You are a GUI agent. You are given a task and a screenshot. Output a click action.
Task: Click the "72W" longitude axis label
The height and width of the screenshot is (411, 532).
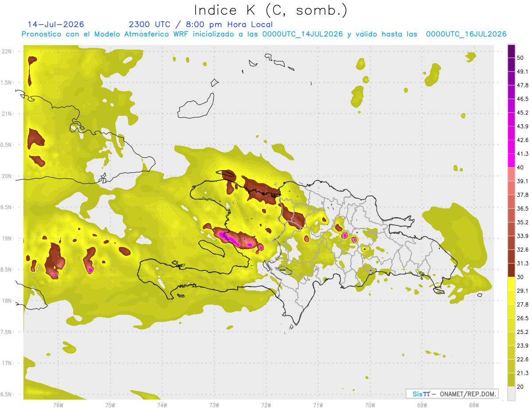[266, 405]
